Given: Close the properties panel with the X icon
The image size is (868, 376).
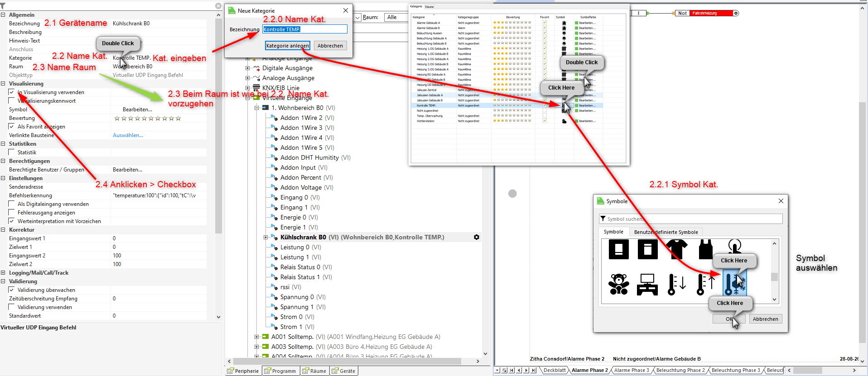Looking at the screenshot, I should click(x=218, y=6).
